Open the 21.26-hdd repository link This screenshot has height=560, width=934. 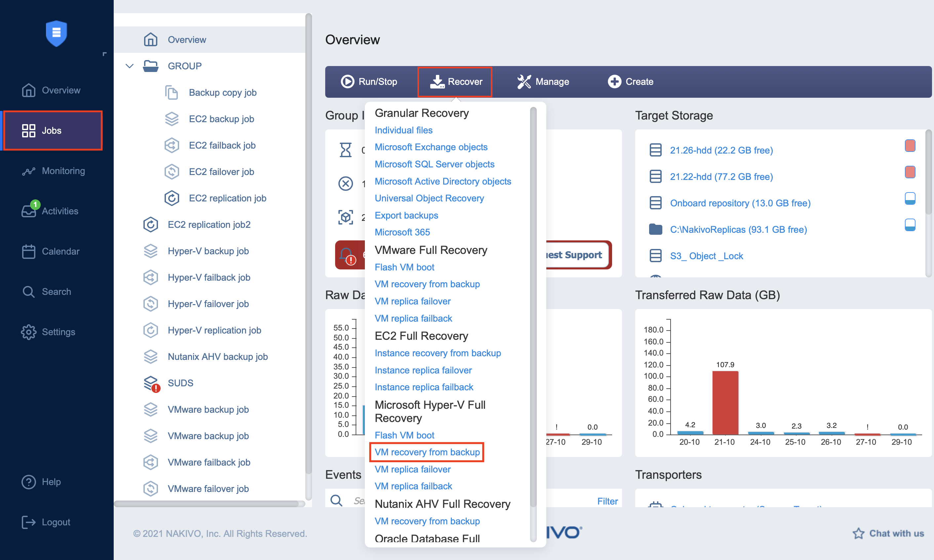(x=721, y=150)
